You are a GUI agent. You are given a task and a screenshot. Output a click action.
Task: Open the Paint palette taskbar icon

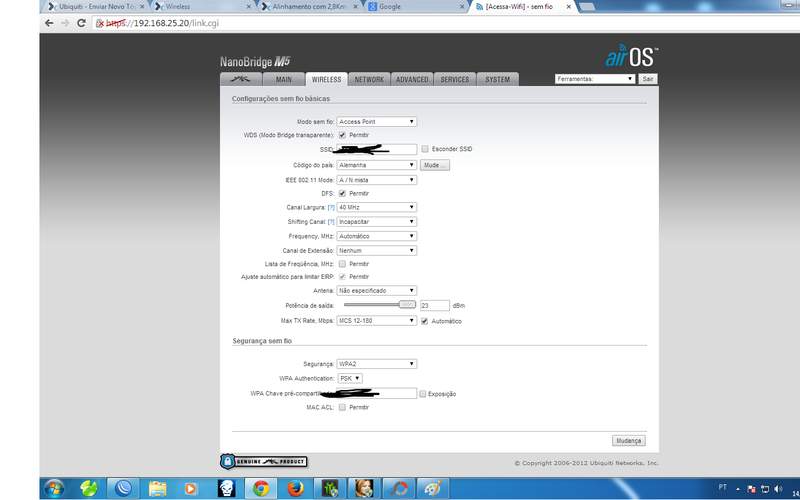[x=433, y=489]
